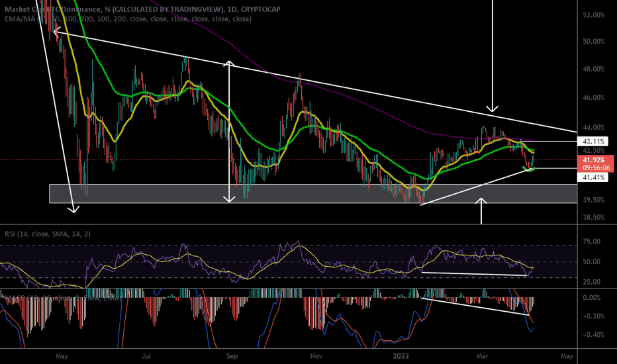Click the 0.00 MACD axis value
This screenshot has height=364, width=617.
coord(591,298)
